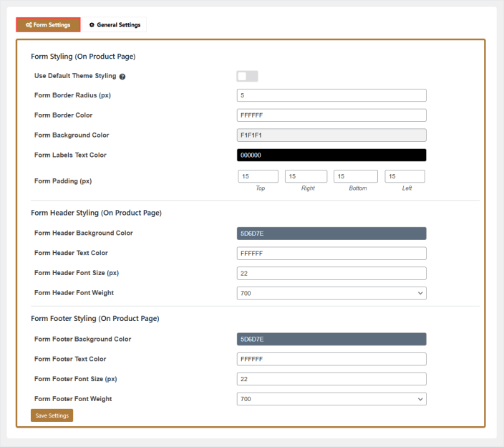Open Form Header Background Color 5D6D7E field
Screen dimensions: 504x447
(x=331, y=234)
